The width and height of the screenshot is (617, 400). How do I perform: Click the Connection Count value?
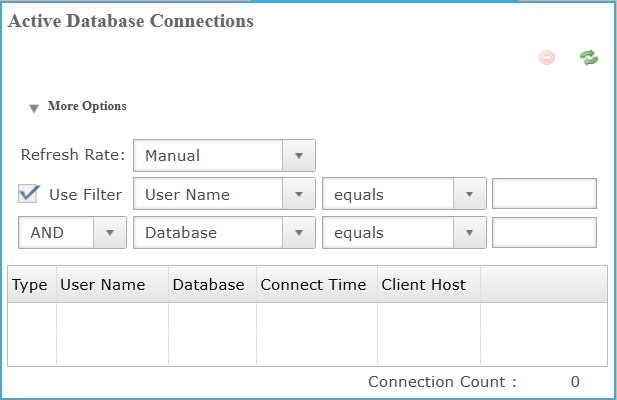coord(574,382)
